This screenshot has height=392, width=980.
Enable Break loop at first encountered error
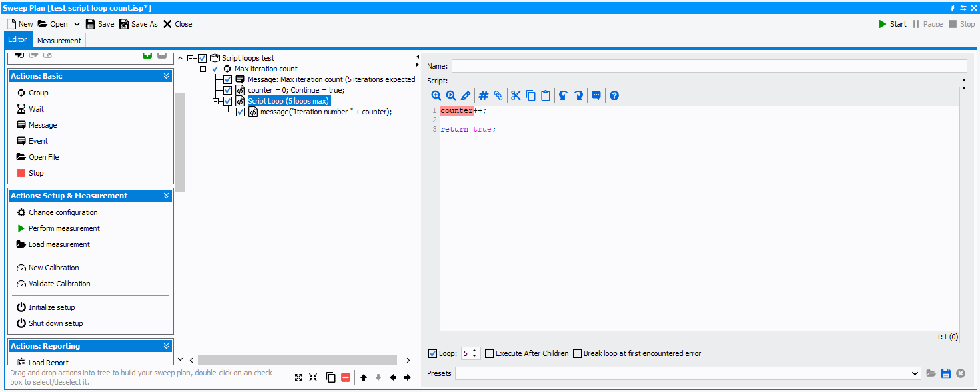tap(578, 353)
